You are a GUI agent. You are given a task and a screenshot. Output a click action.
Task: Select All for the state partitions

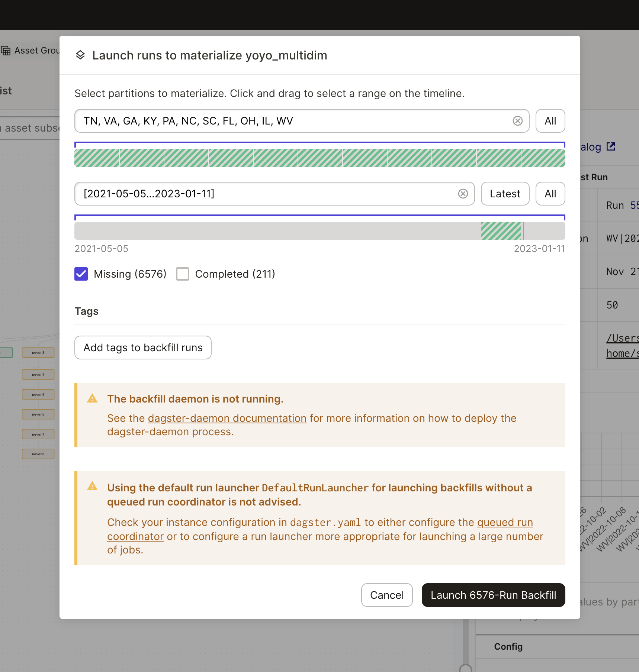pyautogui.click(x=550, y=121)
